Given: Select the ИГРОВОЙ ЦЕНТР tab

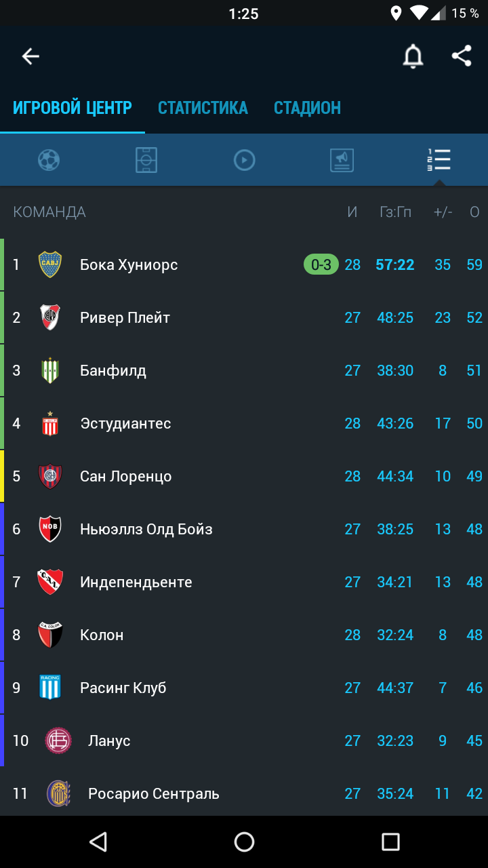Looking at the screenshot, I should pos(73,108).
